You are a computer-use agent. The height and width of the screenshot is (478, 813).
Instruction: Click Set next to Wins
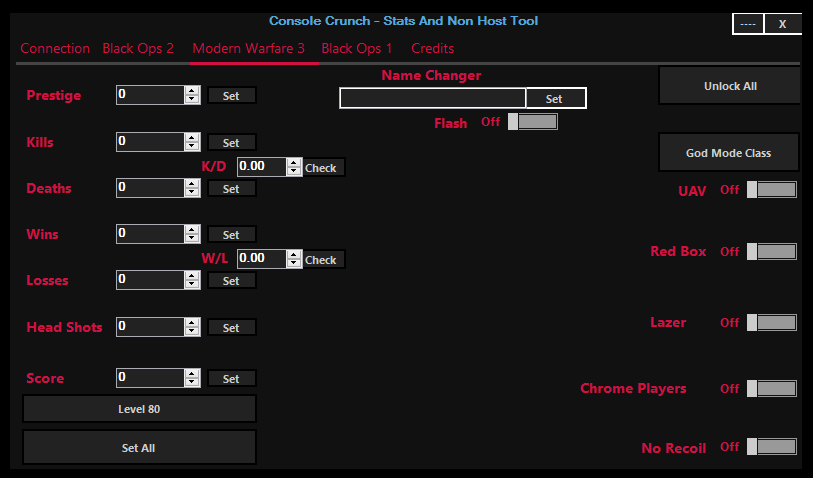tap(231, 235)
